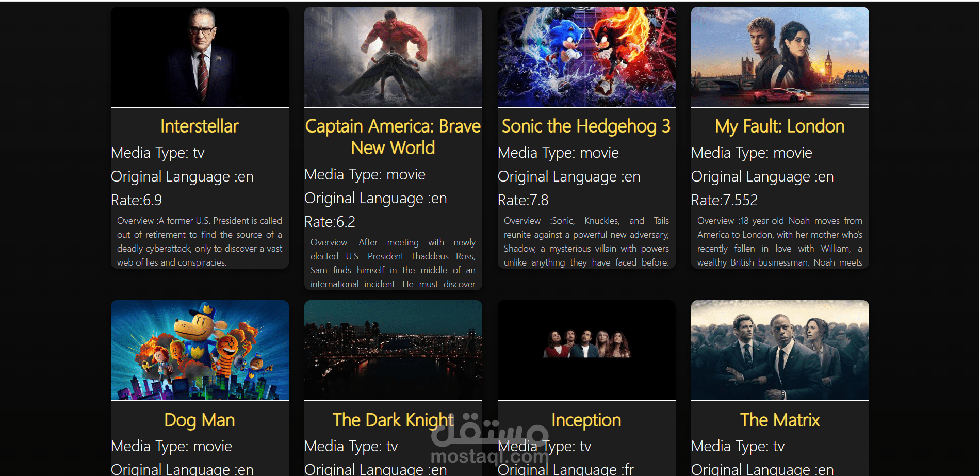
Task: Select 'Original Language :en' under Interstellar
Action: pyautogui.click(x=182, y=177)
